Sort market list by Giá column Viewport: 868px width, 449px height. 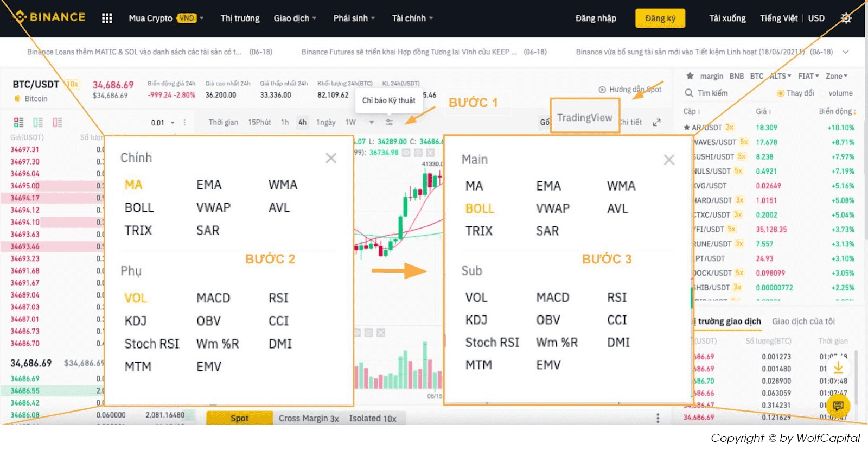click(x=764, y=111)
